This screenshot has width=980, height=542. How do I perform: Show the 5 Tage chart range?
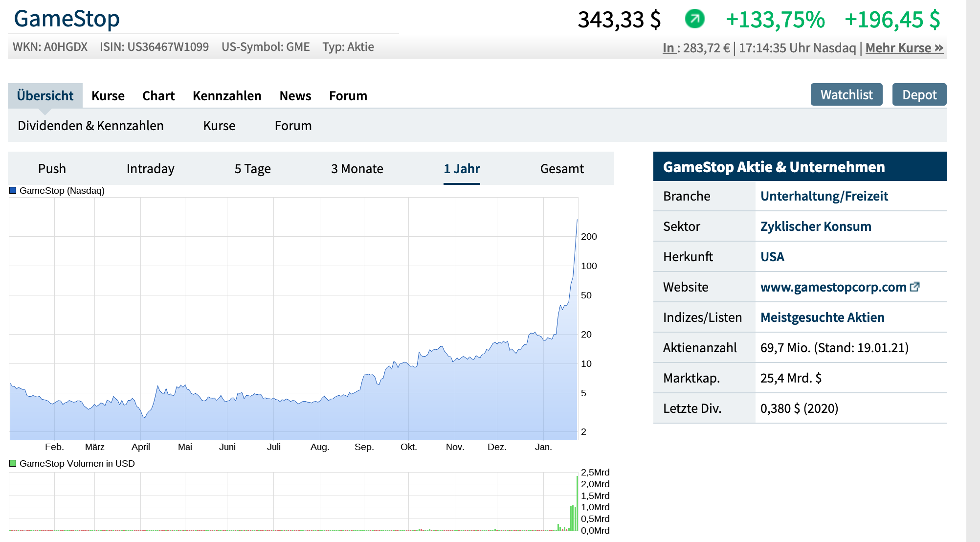(x=252, y=169)
